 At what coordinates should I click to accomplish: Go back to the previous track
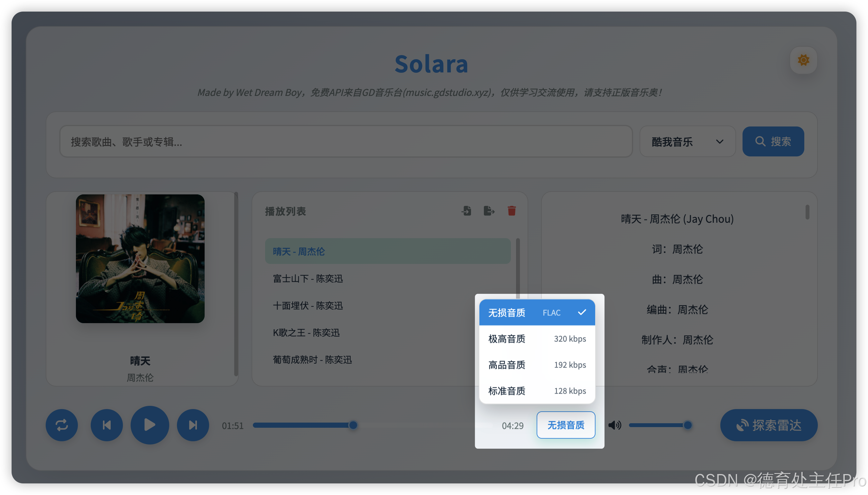click(x=107, y=425)
